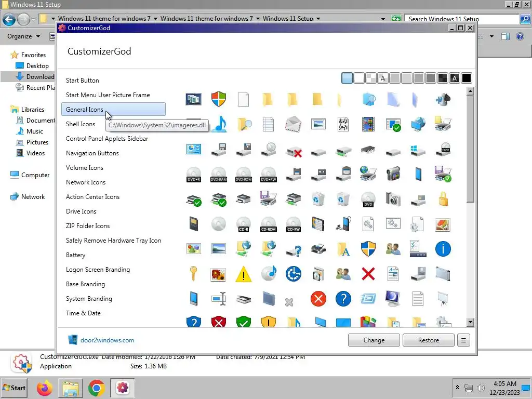Select the camcorder icon

[393, 174]
